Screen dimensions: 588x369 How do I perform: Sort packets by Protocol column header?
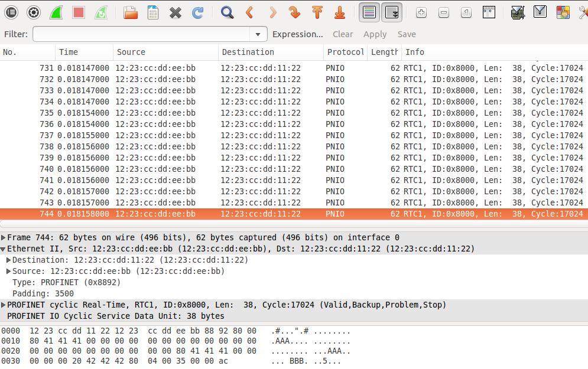point(345,52)
